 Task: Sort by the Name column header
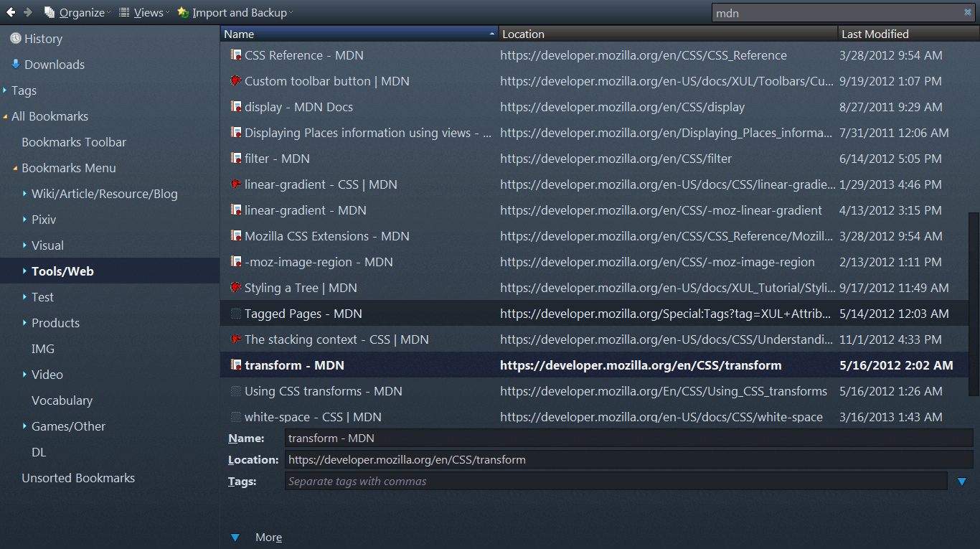pyautogui.click(x=359, y=34)
